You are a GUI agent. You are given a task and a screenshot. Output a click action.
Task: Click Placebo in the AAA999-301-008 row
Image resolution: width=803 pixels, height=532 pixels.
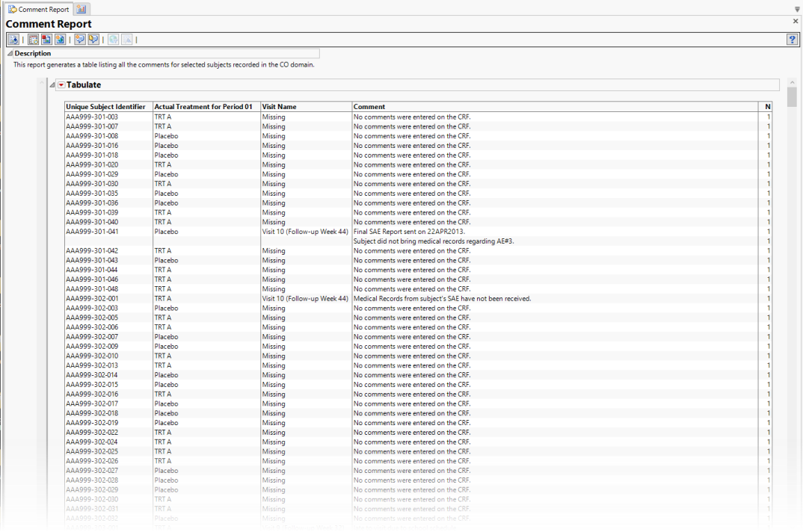click(167, 136)
